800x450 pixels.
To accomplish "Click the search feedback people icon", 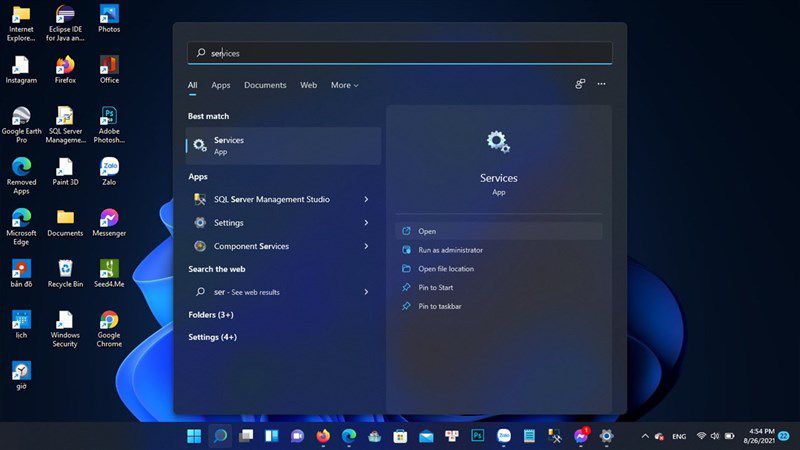I will (x=580, y=84).
